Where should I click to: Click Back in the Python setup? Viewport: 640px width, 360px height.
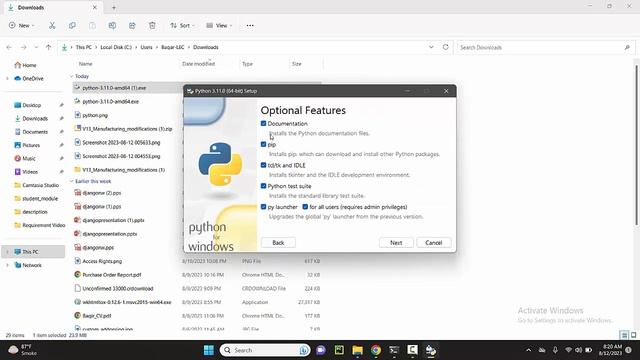click(x=278, y=242)
